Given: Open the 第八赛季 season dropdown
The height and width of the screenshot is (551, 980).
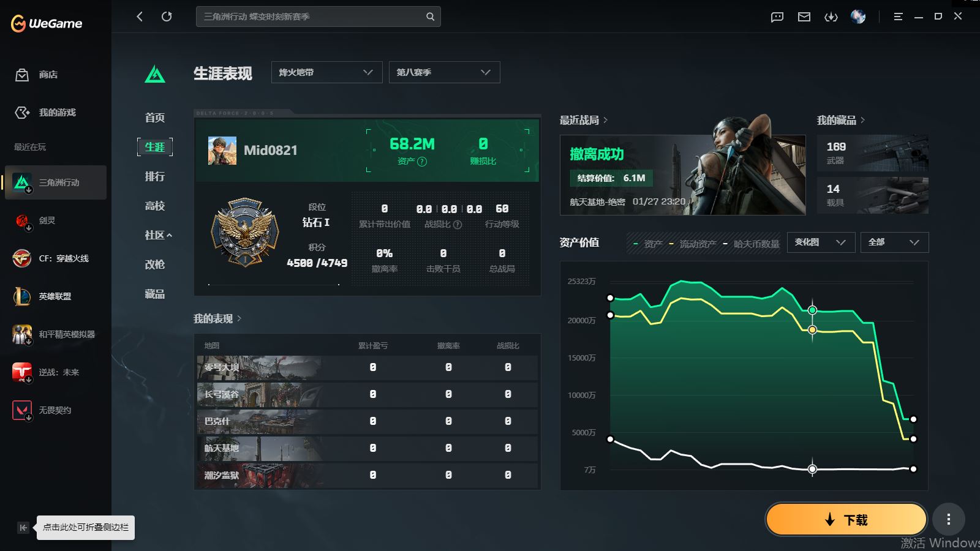Looking at the screenshot, I should [x=444, y=72].
